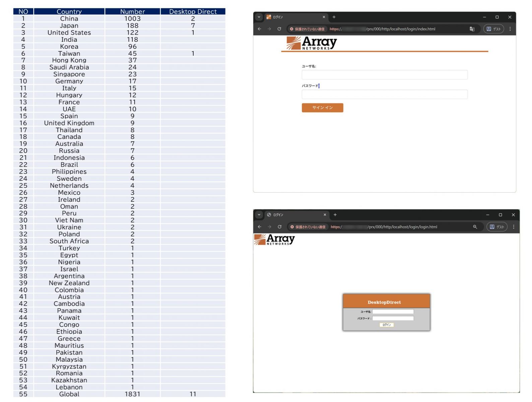Click the back arrow in the top browser
This screenshot has width=532, height=402.
[x=259, y=29]
